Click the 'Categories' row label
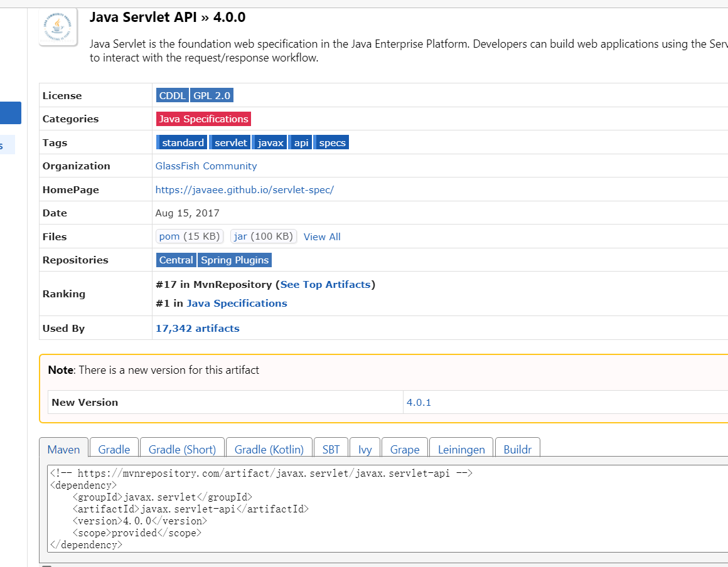 pos(70,119)
